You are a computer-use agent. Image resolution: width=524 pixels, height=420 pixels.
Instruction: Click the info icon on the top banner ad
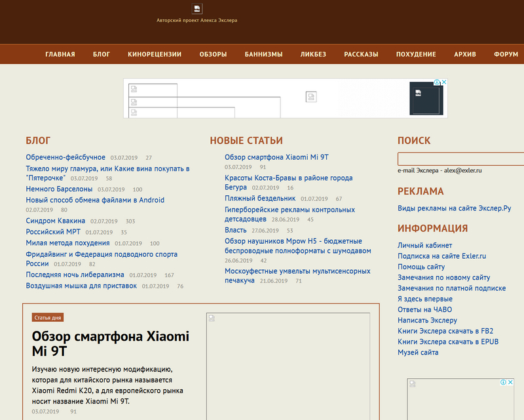[x=437, y=83]
